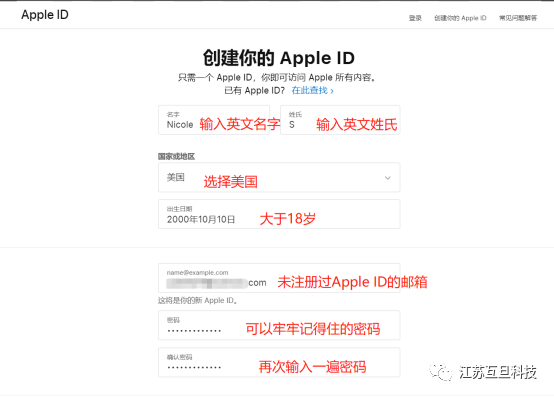The width and height of the screenshot is (554, 397).
Task: Click the 国家或地区 label
Action: pos(176,156)
